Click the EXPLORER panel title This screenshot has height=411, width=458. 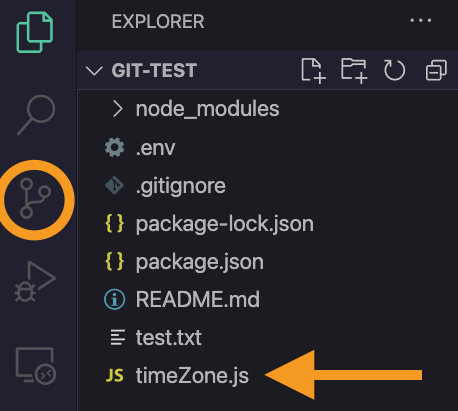coord(158,22)
